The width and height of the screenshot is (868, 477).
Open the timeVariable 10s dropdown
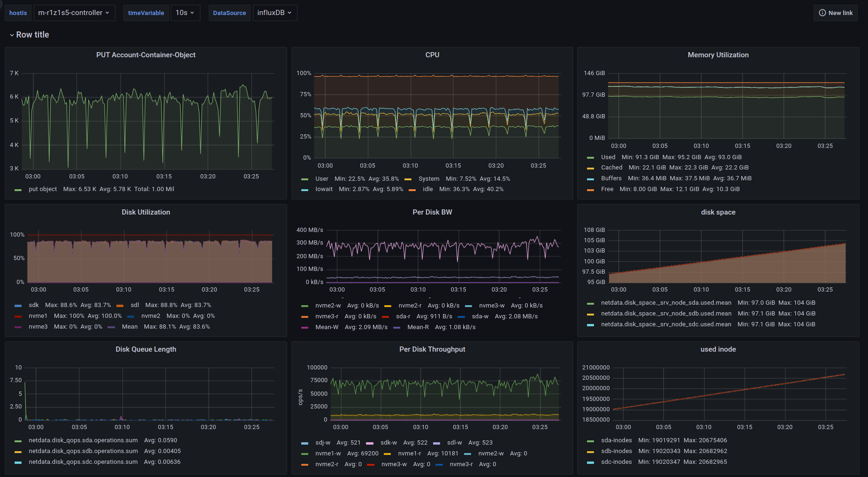point(185,13)
